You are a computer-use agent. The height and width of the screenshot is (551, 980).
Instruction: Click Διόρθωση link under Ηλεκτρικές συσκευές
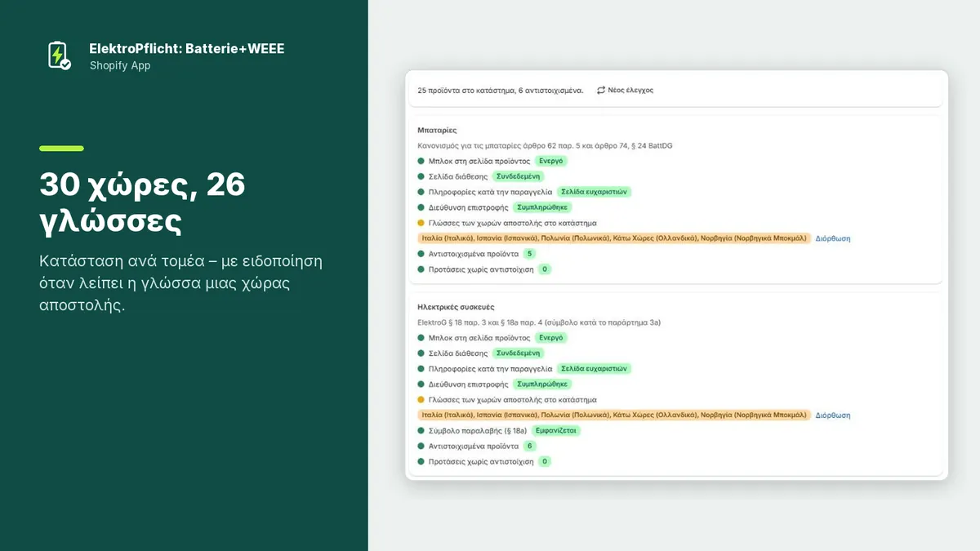(833, 415)
